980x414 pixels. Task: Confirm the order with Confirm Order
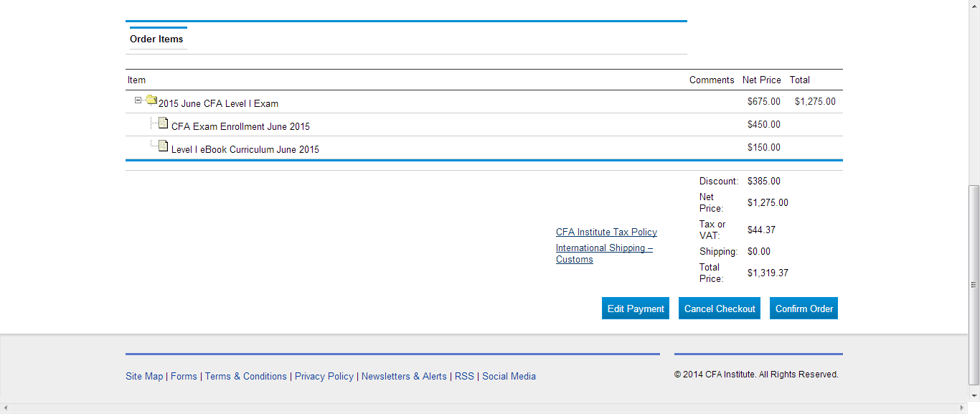click(x=804, y=309)
